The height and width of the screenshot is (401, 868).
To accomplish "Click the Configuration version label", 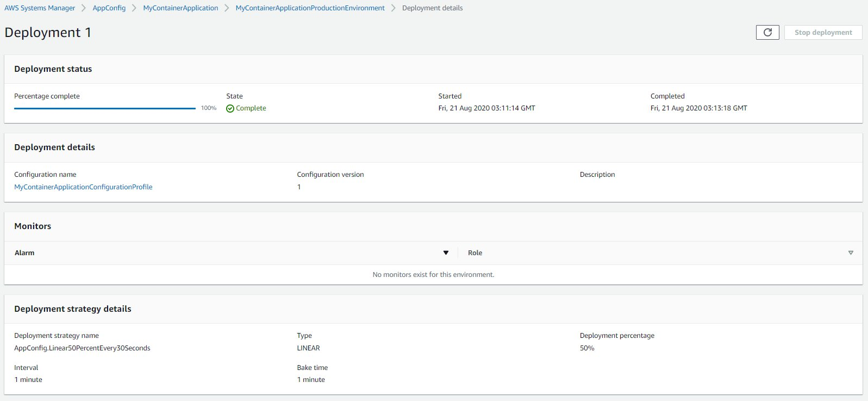I will click(330, 174).
